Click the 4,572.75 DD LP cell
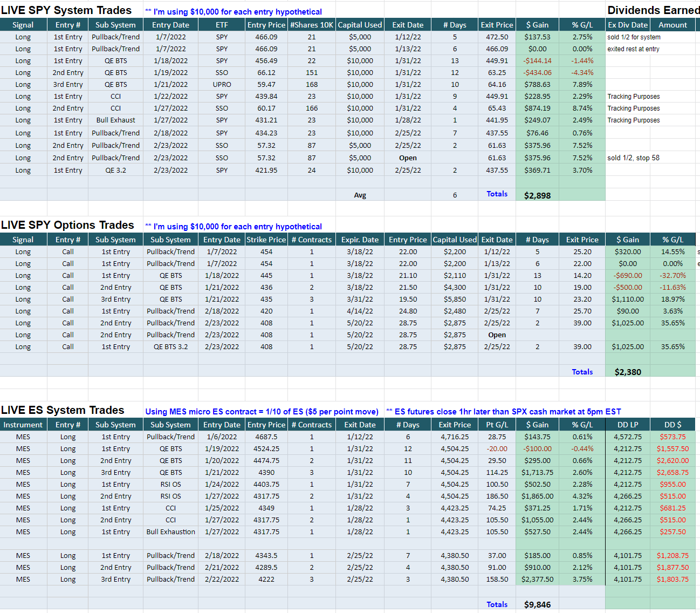 pyautogui.click(x=628, y=437)
